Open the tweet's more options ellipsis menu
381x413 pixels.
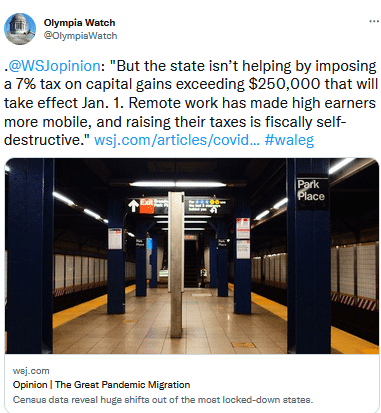point(374,21)
